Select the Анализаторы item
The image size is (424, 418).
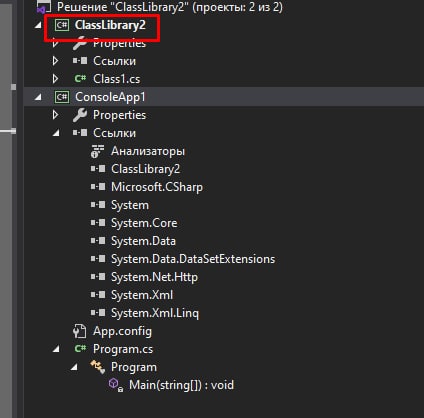148,151
